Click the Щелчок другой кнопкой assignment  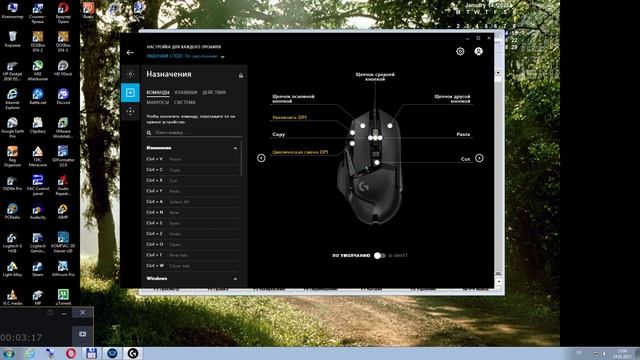[x=452, y=99]
